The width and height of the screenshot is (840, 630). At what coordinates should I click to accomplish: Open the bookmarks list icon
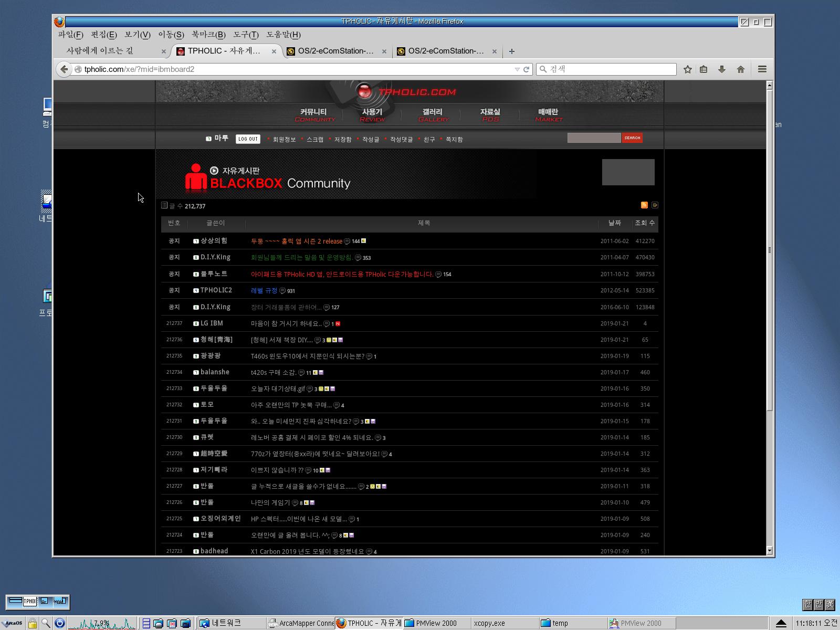click(x=703, y=69)
